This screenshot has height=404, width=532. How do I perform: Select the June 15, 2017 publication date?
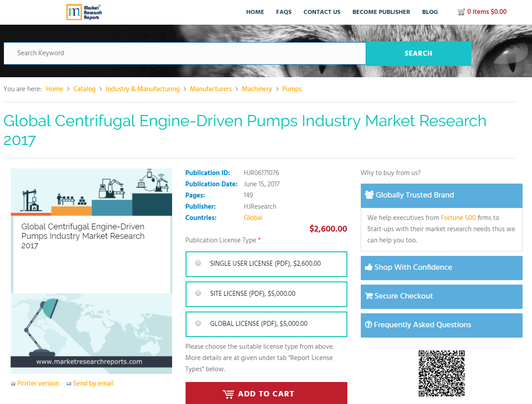[x=262, y=184]
